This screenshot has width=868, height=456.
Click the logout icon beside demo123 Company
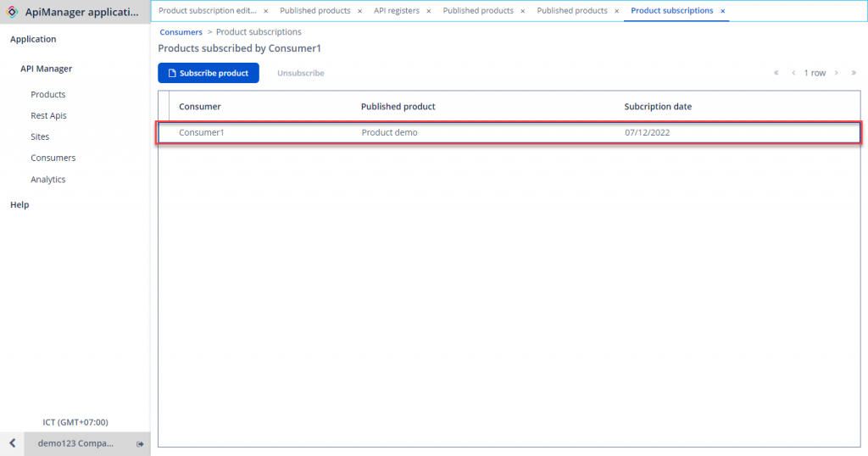click(x=140, y=444)
